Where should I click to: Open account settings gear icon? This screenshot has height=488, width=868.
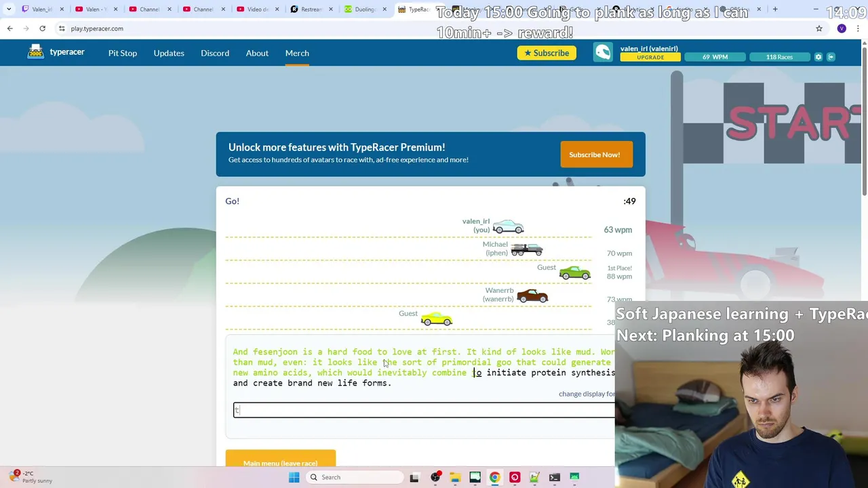(x=818, y=57)
